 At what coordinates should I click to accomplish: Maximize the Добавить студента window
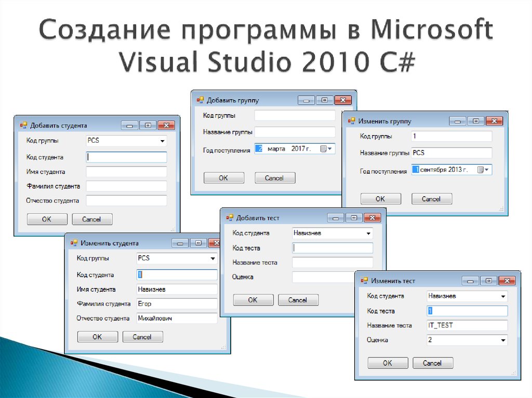coord(148,126)
